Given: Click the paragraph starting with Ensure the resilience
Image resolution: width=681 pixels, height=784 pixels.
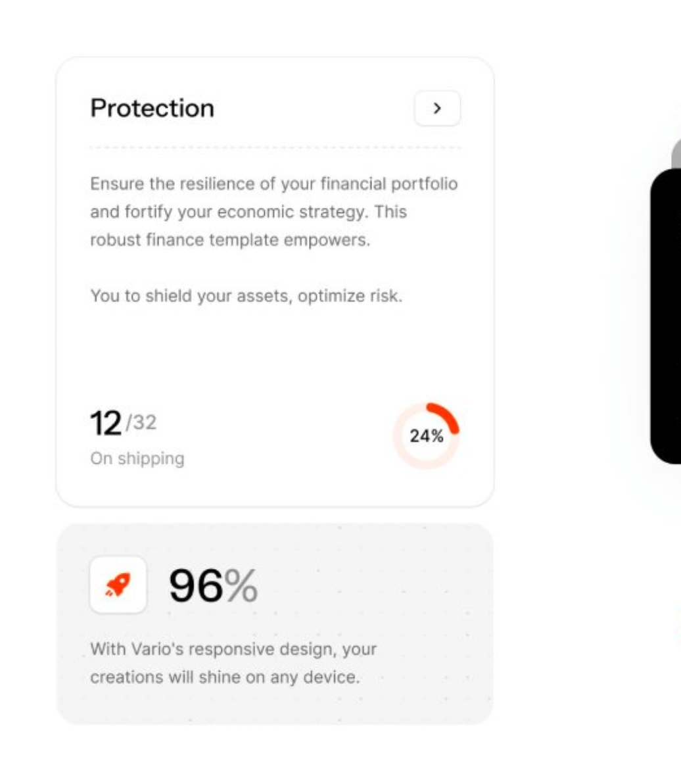Looking at the screenshot, I should click(x=273, y=212).
